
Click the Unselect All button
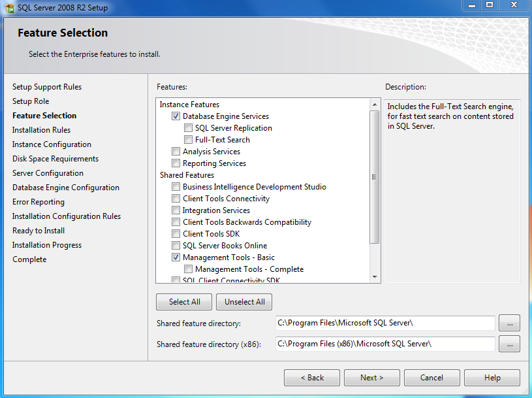[x=244, y=302]
